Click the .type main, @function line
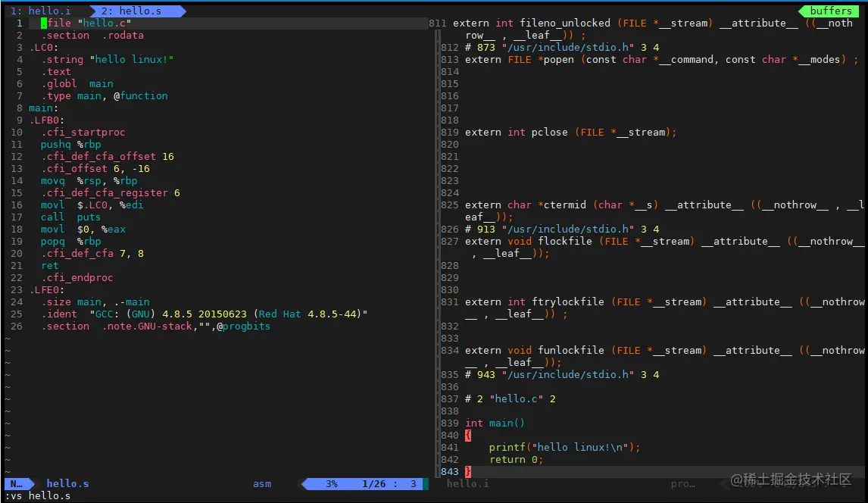 (x=104, y=95)
